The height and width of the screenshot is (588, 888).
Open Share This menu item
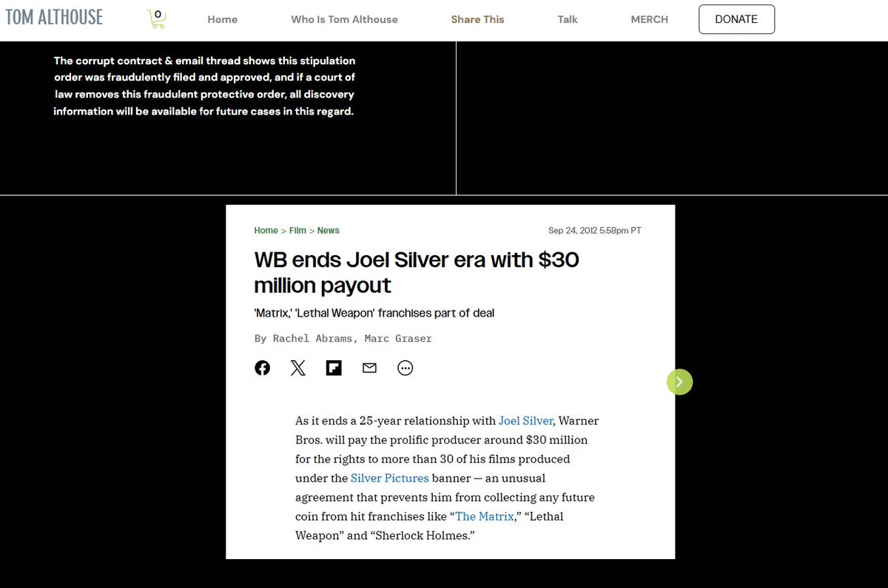click(x=477, y=19)
